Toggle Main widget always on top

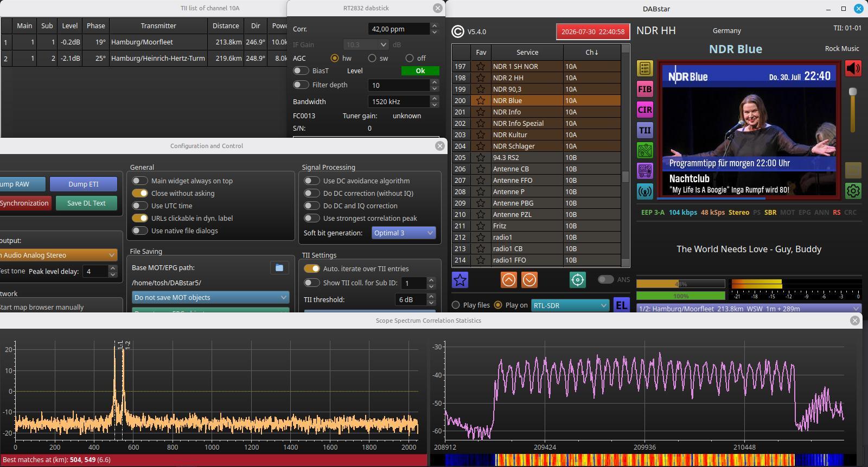[140, 181]
